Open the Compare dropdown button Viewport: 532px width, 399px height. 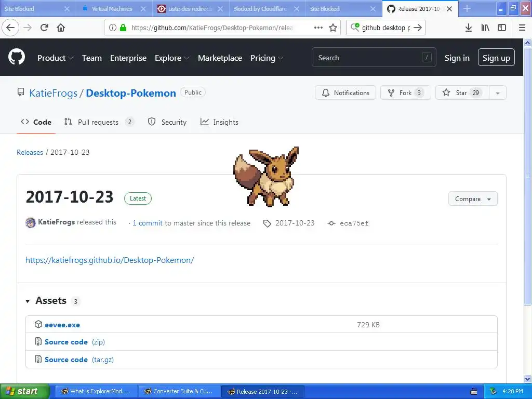click(x=473, y=199)
